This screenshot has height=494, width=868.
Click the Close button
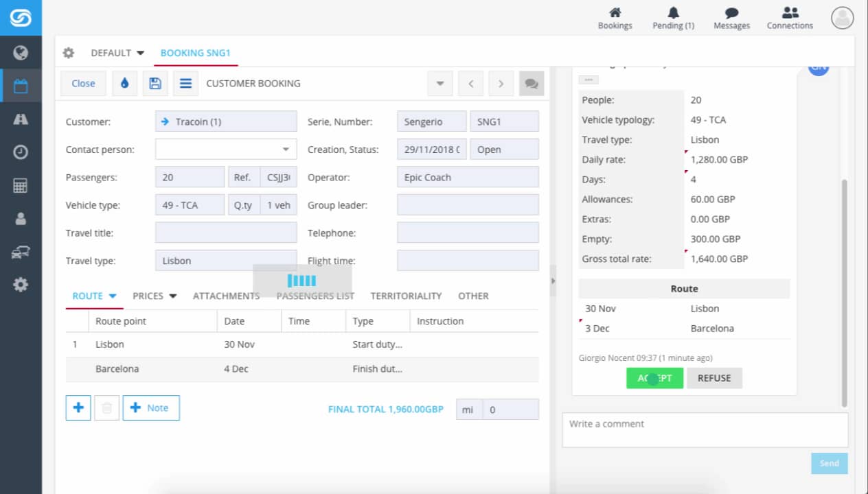point(83,83)
